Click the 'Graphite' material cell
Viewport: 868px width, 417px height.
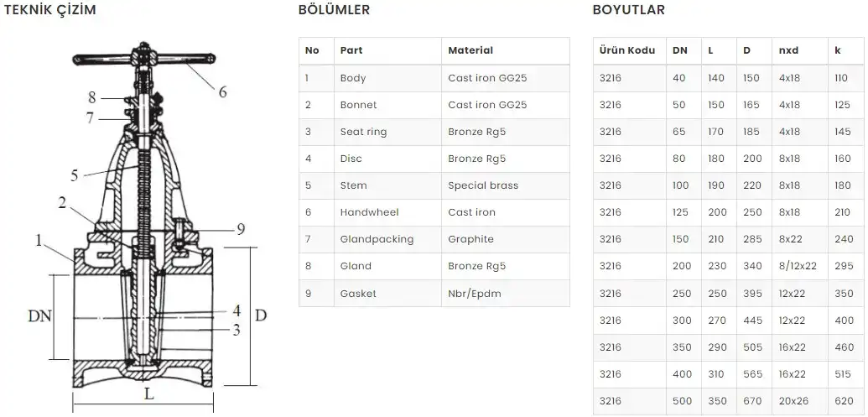click(470, 239)
